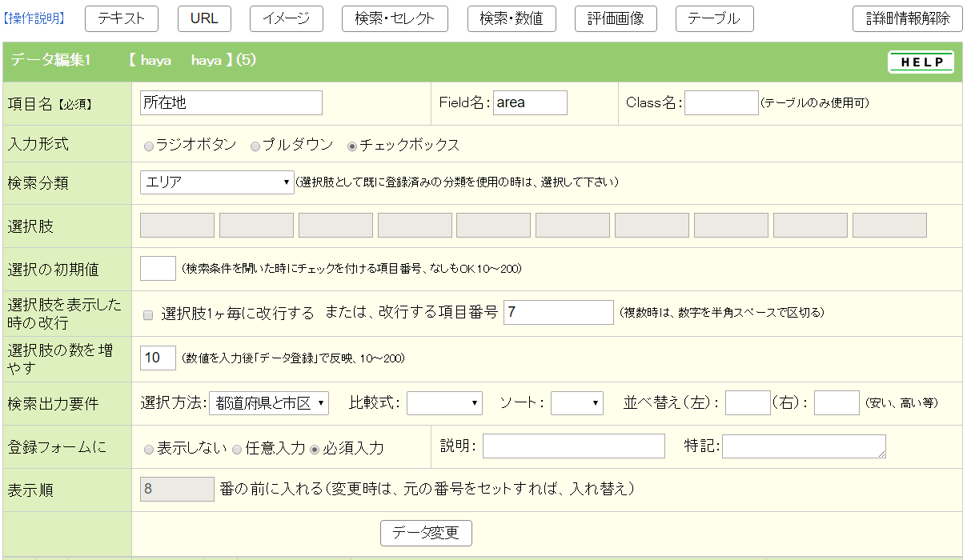The height and width of the screenshot is (560, 967).
Task: Click the HELP icon button
Action: [x=921, y=62]
